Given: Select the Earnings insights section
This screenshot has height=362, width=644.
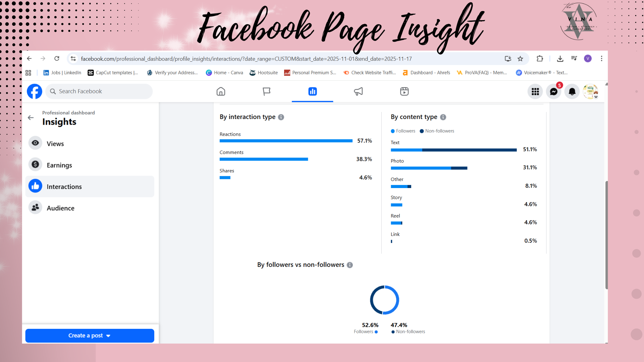Looking at the screenshot, I should point(59,165).
